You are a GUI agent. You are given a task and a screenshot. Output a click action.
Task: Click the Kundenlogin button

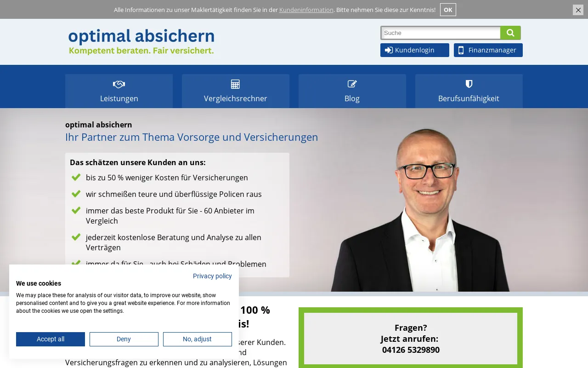tap(415, 50)
